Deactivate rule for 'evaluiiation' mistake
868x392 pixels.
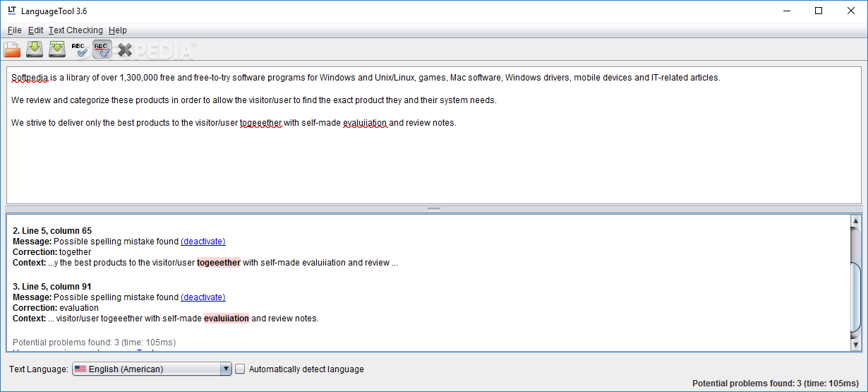(x=203, y=297)
